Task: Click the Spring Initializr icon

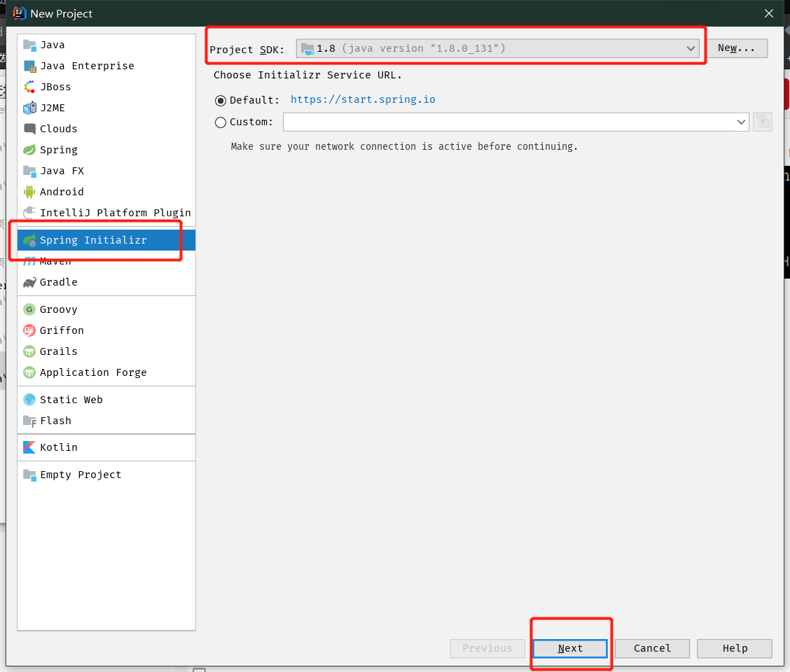Action: coord(29,240)
